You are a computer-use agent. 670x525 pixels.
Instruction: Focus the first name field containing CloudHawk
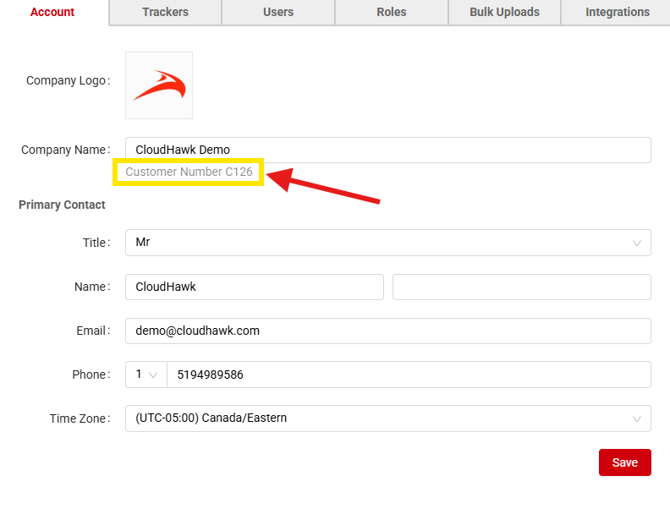[254, 287]
